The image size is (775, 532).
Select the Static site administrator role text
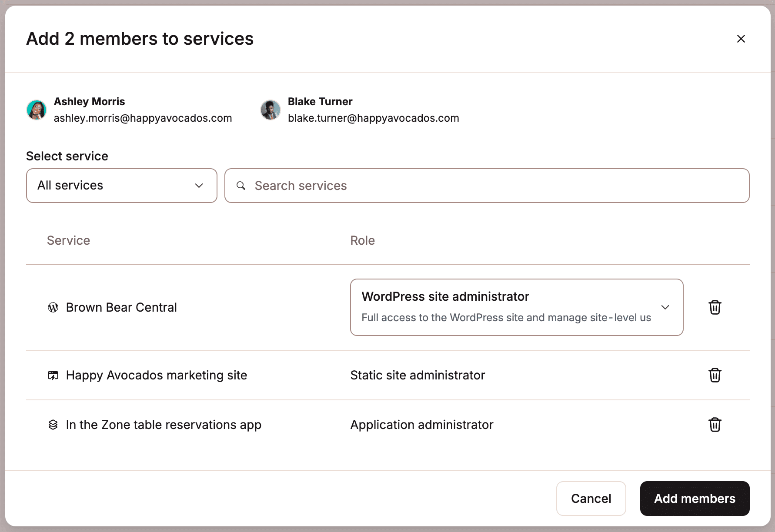click(418, 375)
